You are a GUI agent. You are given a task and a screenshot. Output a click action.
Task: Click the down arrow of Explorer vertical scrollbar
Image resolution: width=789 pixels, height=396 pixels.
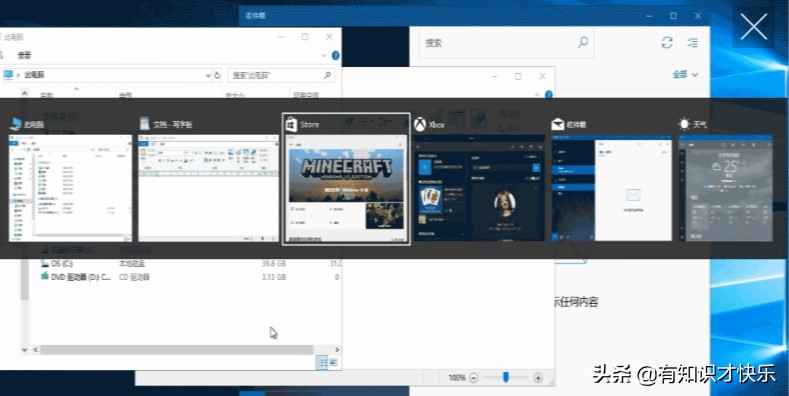click(x=25, y=349)
